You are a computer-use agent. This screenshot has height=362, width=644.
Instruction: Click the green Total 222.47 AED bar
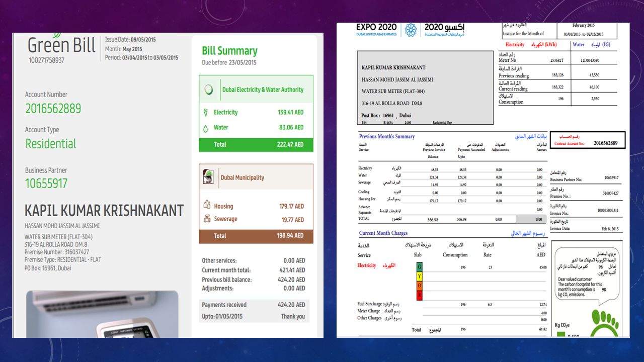pos(256,144)
